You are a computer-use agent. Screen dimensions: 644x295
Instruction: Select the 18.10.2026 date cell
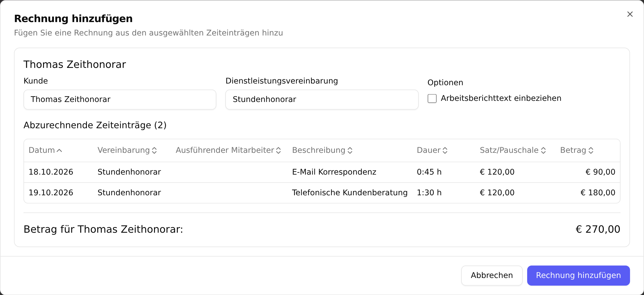(51, 172)
